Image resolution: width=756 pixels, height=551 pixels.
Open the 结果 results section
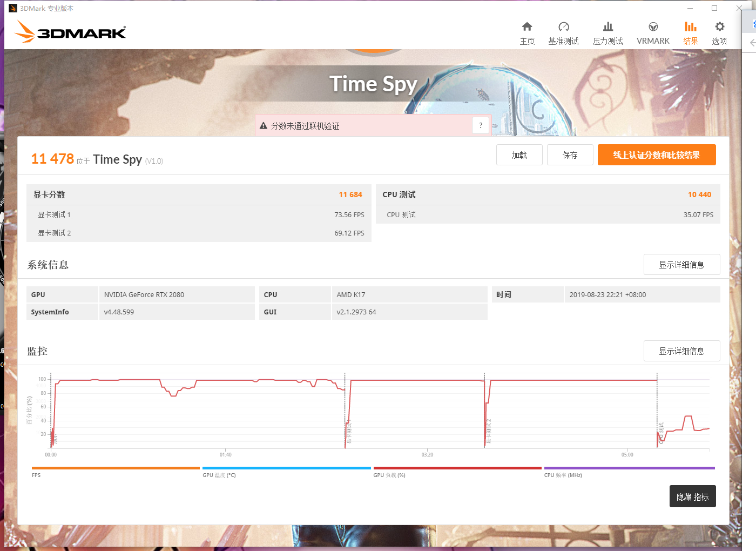[691, 33]
